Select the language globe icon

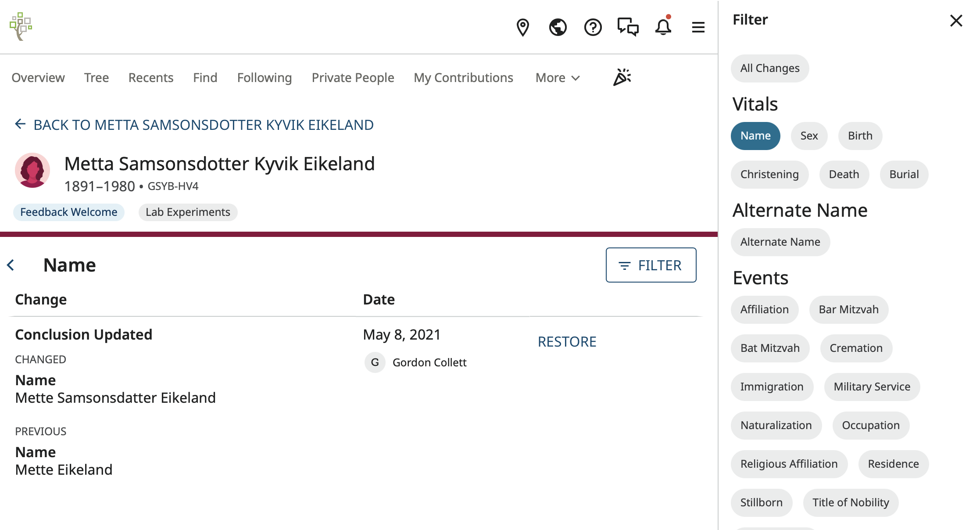point(558,27)
